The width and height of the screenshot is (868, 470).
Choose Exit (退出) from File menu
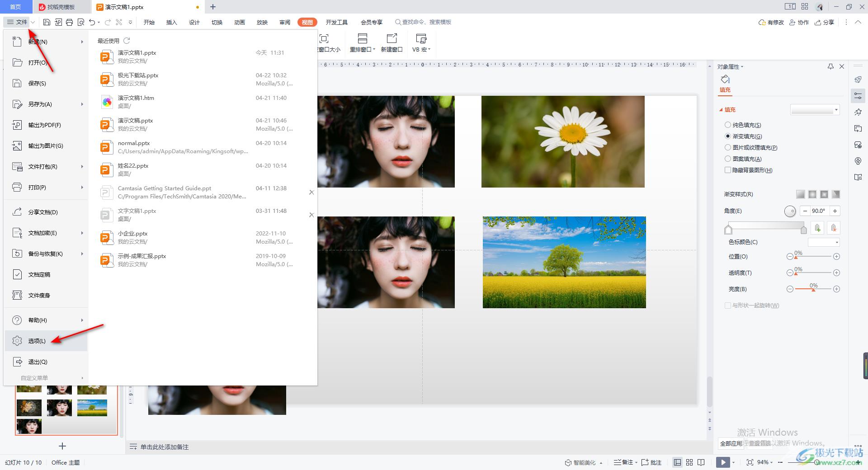pyautogui.click(x=46, y=362)
